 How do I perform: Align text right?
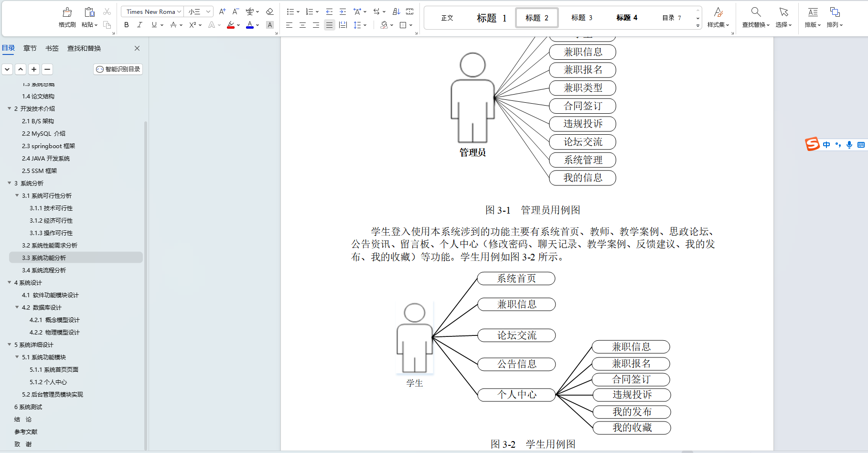point(316,25)
